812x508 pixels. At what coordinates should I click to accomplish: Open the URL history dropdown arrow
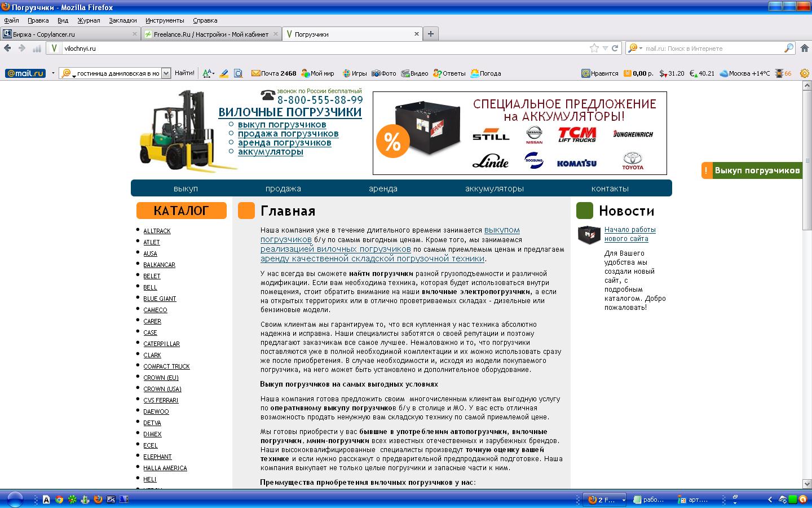[605, 49]
